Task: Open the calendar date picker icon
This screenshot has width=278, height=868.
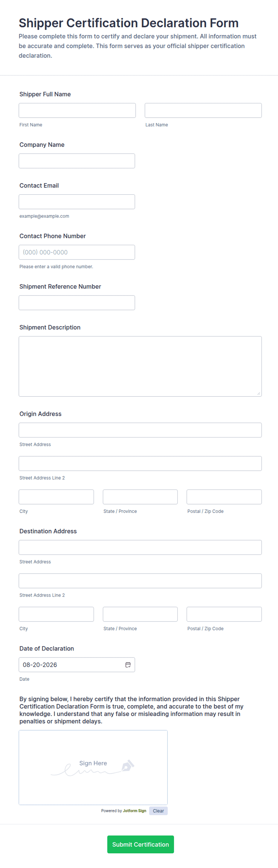Action: [x=128, y=664]
